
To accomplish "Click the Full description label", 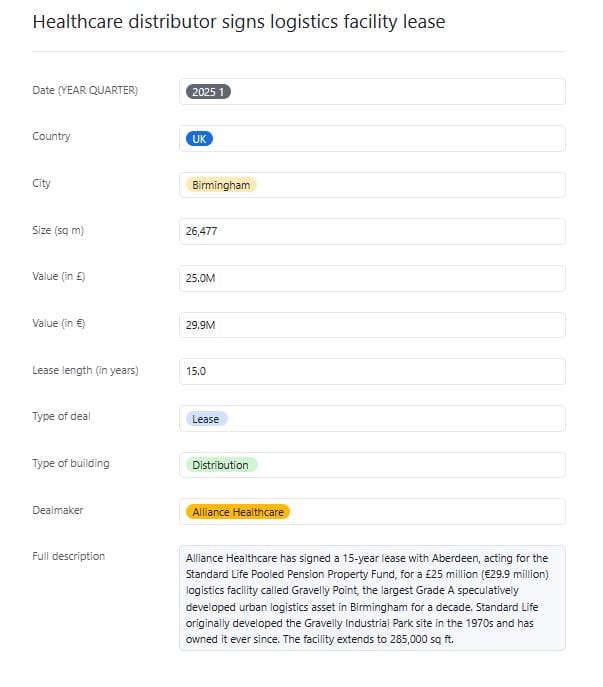I will click(69, 556).
